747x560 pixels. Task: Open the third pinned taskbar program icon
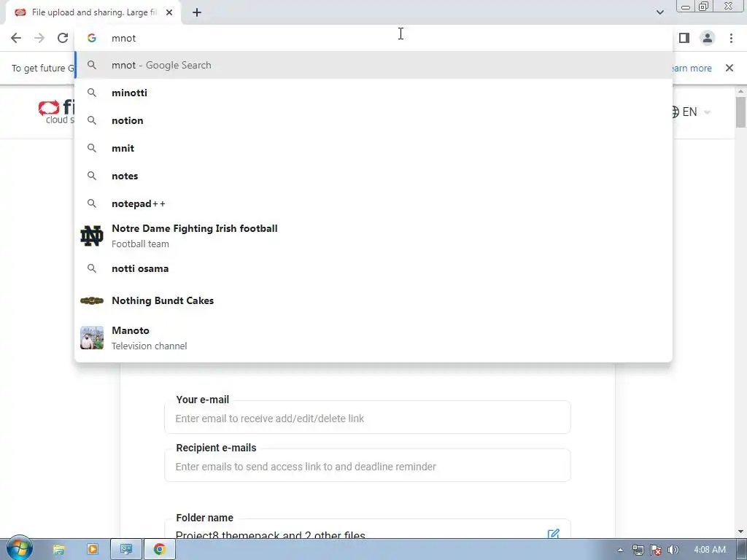tap(125, 550)
